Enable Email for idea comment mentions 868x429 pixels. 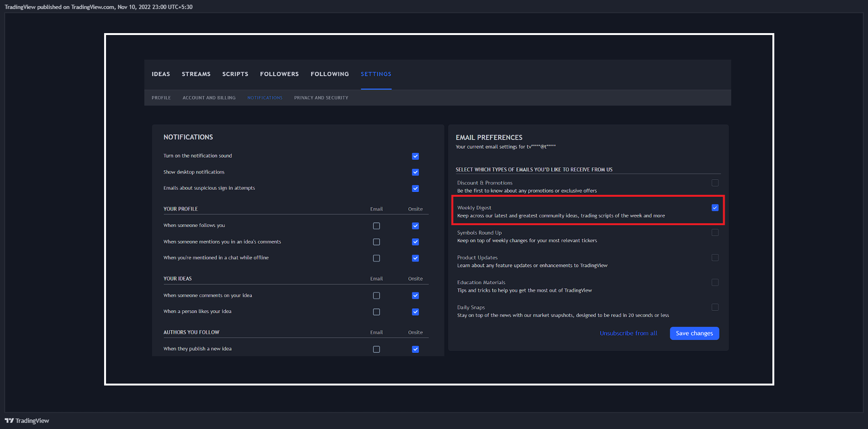[x=376, y=242]
